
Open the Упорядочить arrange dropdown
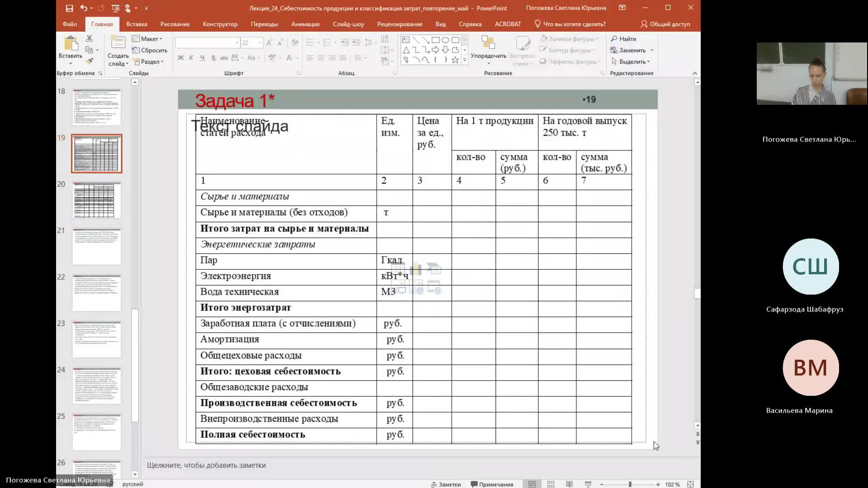(x=488, y=50)
